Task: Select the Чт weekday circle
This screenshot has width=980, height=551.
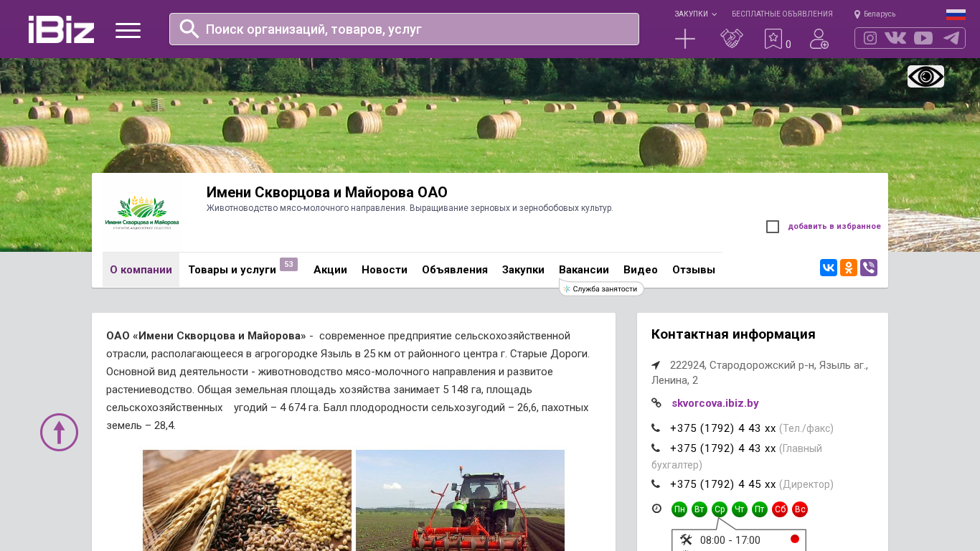Action: tap(740, 509)
